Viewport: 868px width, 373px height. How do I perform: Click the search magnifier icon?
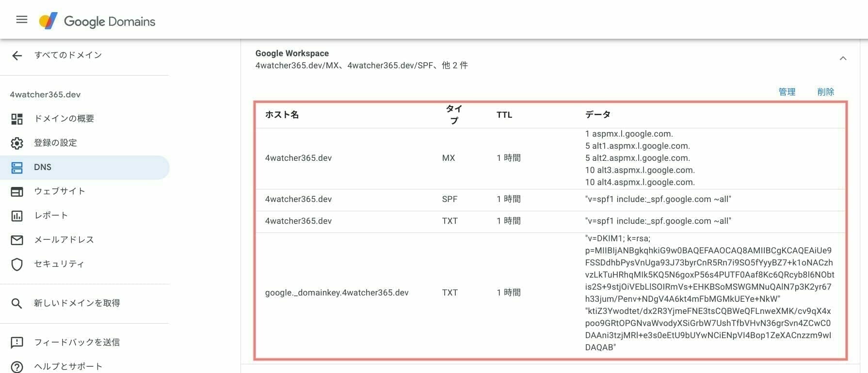(17, 303)
